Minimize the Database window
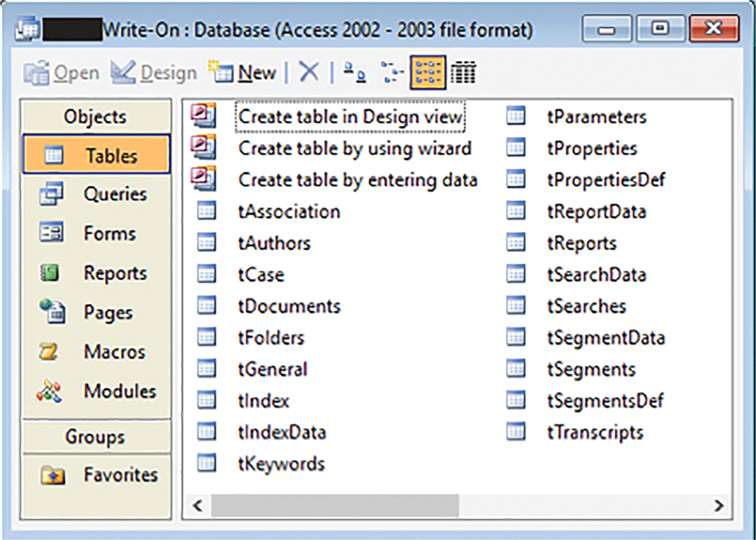The height and width of the screenshot is (540, 756). [x=607, y=29]
